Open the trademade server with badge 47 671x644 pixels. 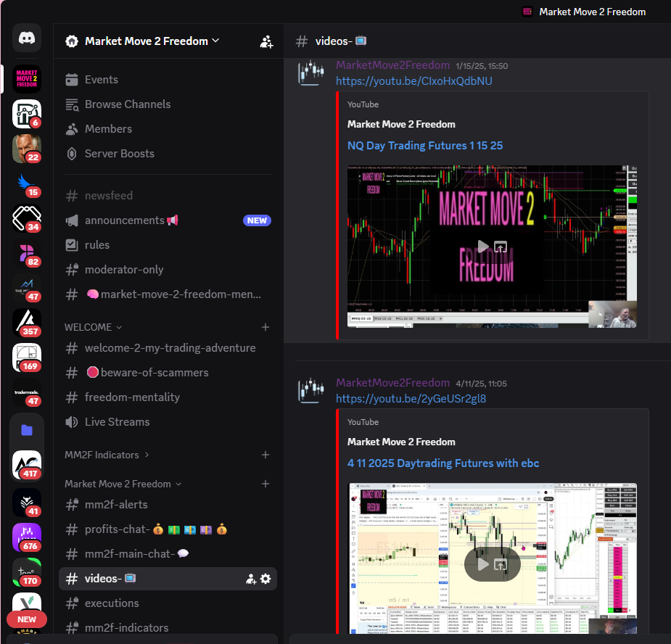27,392
